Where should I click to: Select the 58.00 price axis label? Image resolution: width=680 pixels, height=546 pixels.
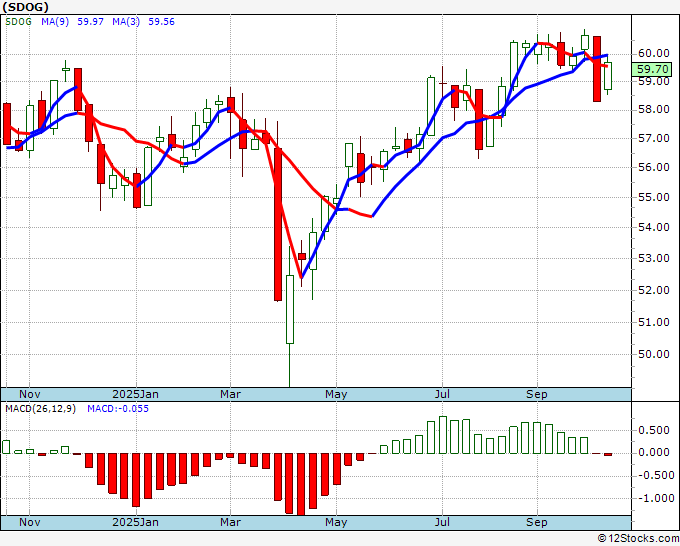coord(654,109)
